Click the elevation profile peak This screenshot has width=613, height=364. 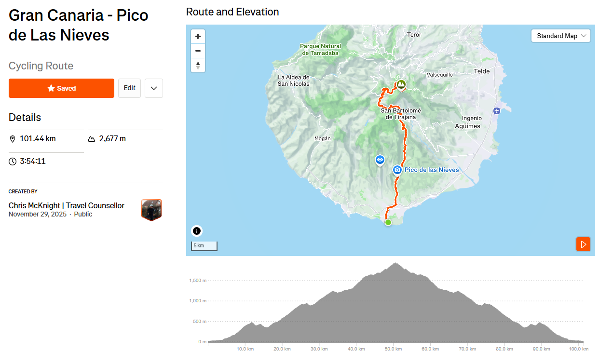[x=395, y=264]
